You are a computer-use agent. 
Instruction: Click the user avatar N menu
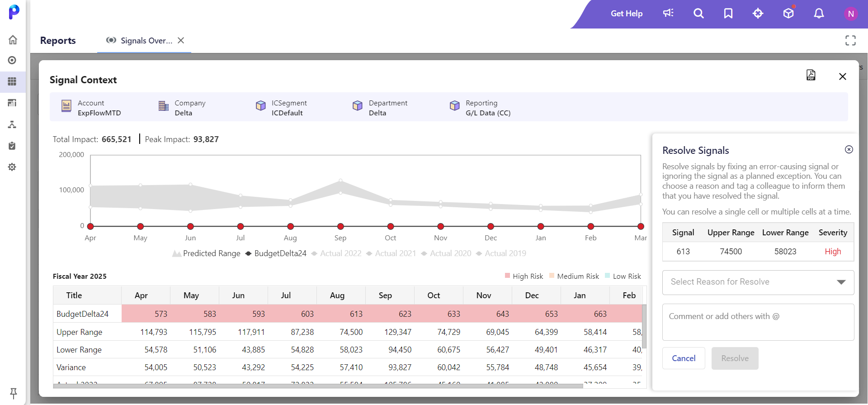click(850, 14)
